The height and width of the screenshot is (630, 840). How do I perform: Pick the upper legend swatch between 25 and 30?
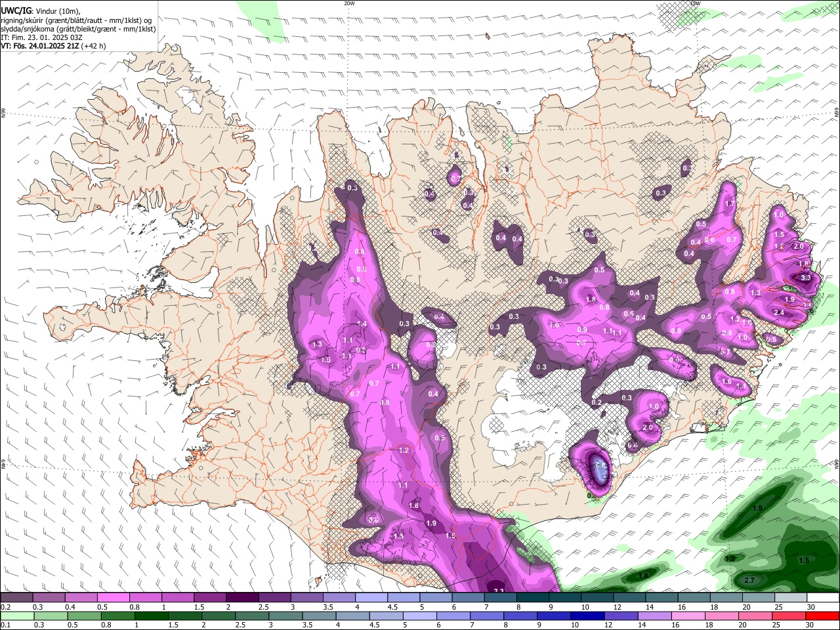(x=790, y=597)
